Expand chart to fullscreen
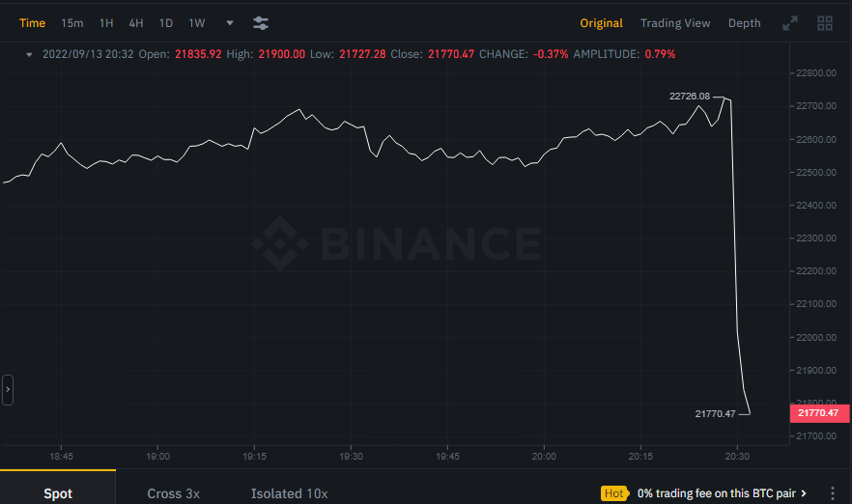852x504 pixels. click(790, 23)
